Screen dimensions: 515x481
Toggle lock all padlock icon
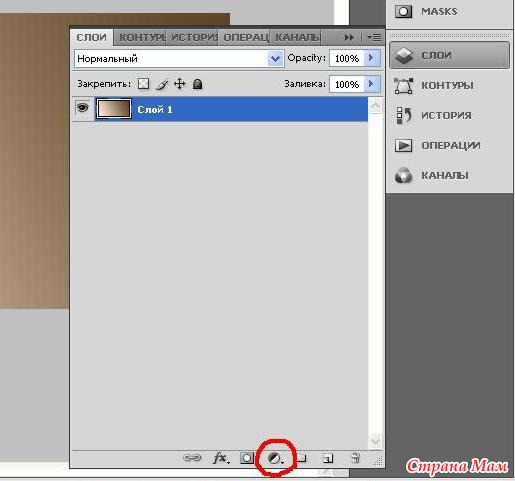click(197, 84)
